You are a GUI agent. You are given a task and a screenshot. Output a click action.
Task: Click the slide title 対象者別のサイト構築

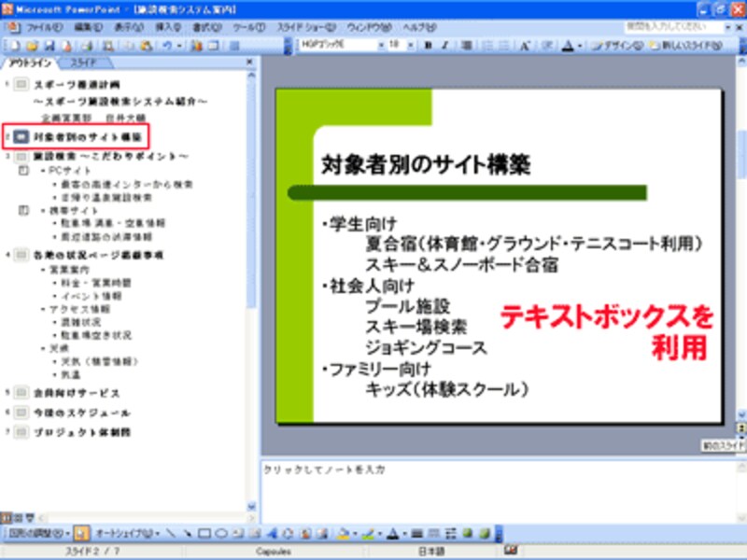click(426, 165)
